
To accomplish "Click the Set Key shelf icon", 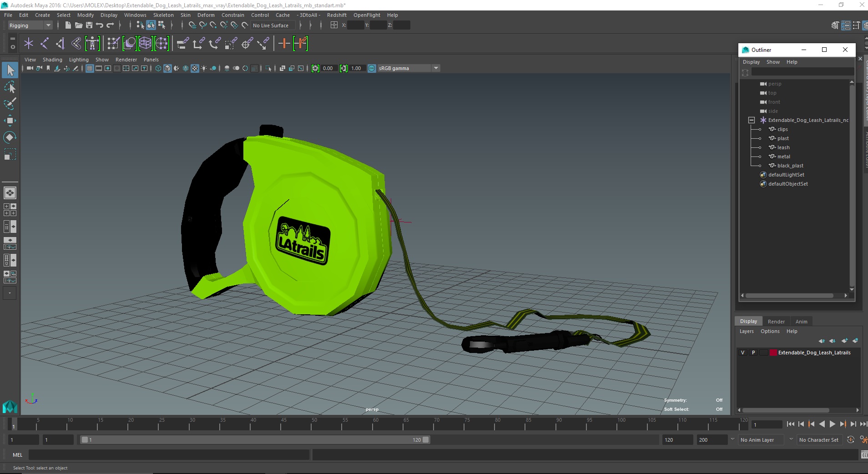I will tap(284, 44).
